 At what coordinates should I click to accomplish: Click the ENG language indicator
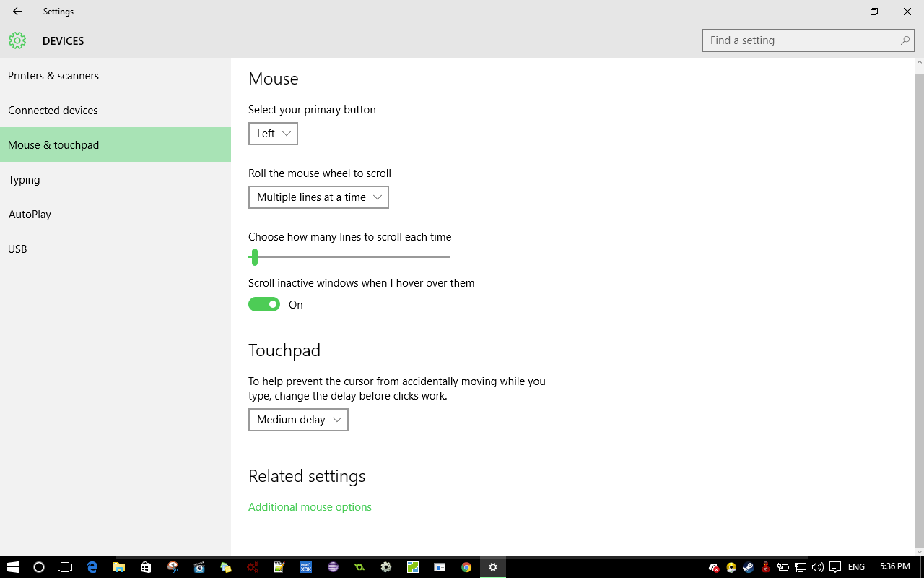tap(856, 567)
